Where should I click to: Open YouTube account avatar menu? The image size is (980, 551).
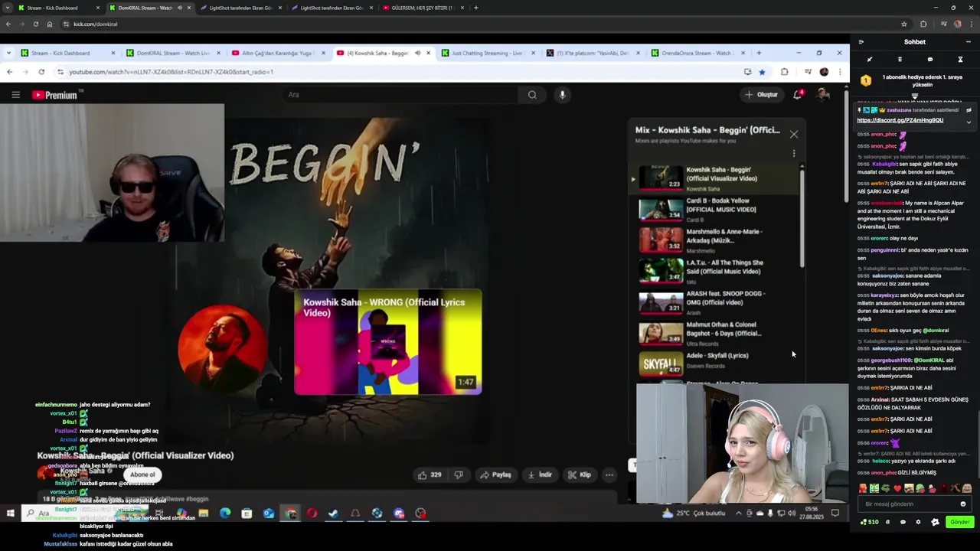pos(823,95)
